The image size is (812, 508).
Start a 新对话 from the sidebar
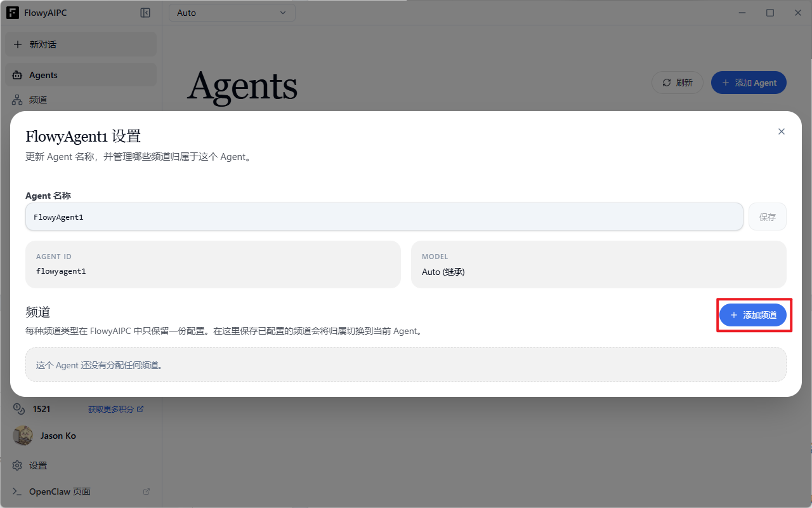point(81,44)
